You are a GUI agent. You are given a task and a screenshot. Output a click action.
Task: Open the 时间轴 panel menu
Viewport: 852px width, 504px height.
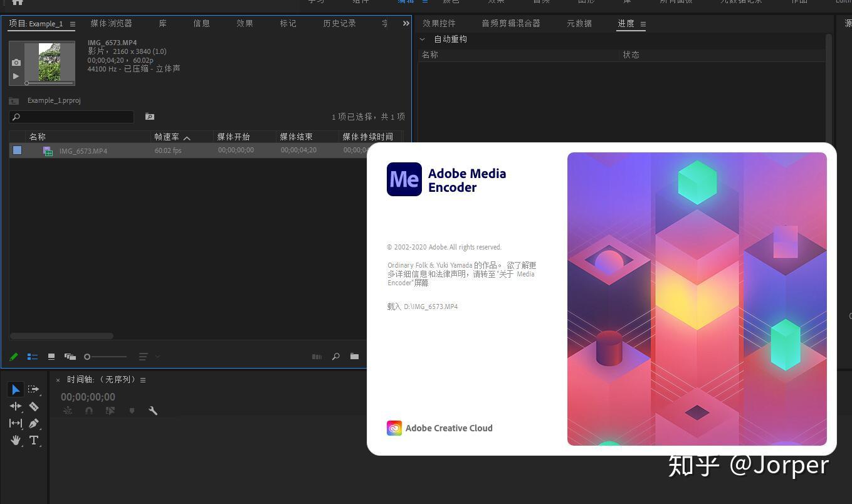[x=143, y=380]
